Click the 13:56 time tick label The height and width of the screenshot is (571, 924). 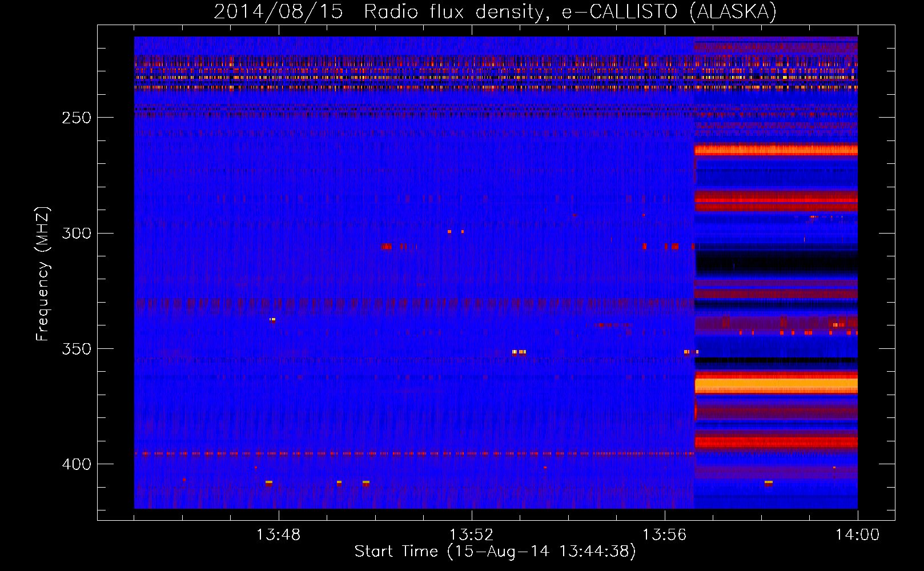(664, 535)
